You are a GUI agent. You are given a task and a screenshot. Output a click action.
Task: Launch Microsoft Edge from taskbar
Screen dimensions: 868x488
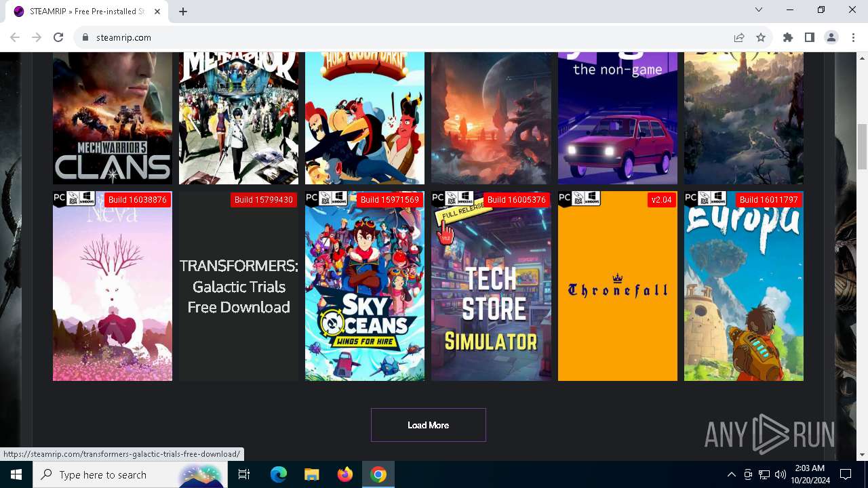(x=279, y=474)
